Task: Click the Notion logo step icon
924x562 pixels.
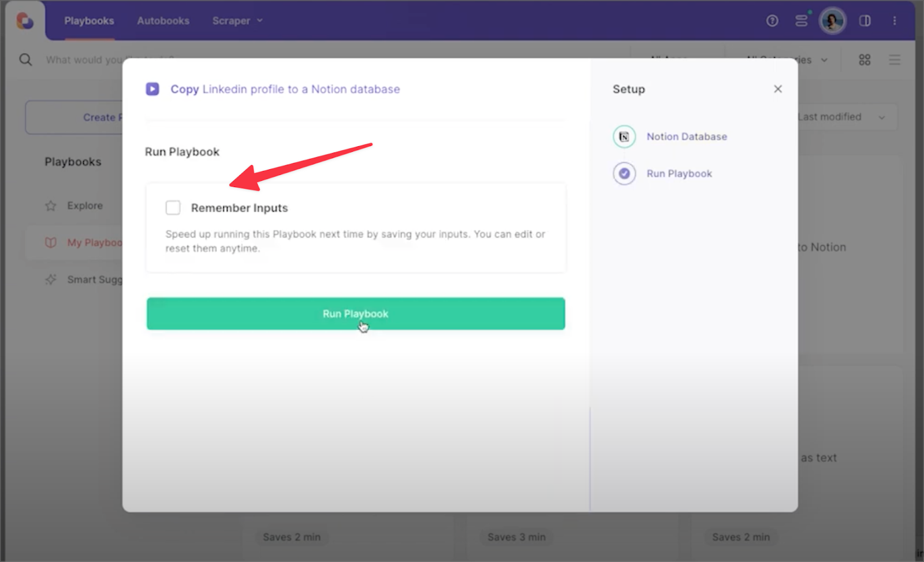Action: (x=624, y=137)
